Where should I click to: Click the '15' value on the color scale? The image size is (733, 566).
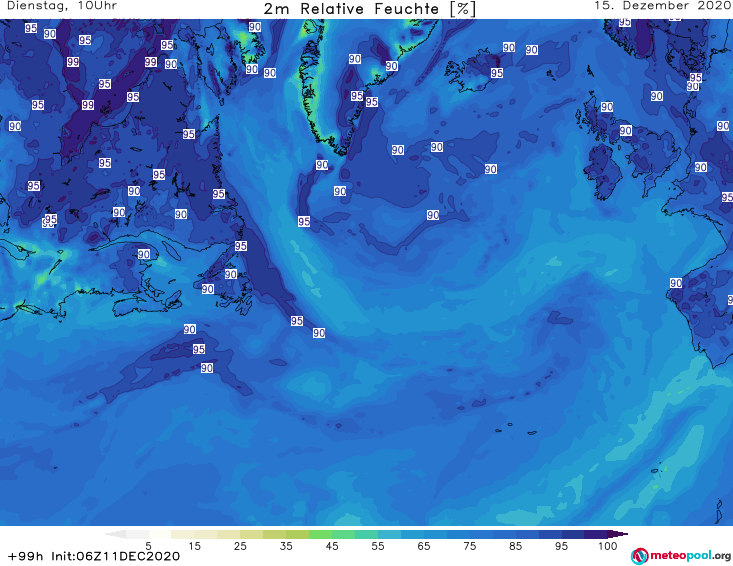pos(194,546)
